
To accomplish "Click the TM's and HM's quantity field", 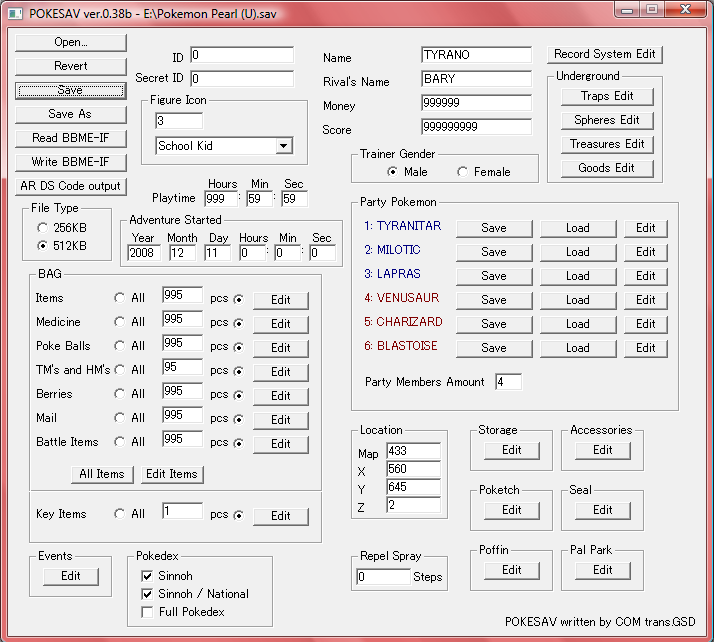I will [183, 367].
